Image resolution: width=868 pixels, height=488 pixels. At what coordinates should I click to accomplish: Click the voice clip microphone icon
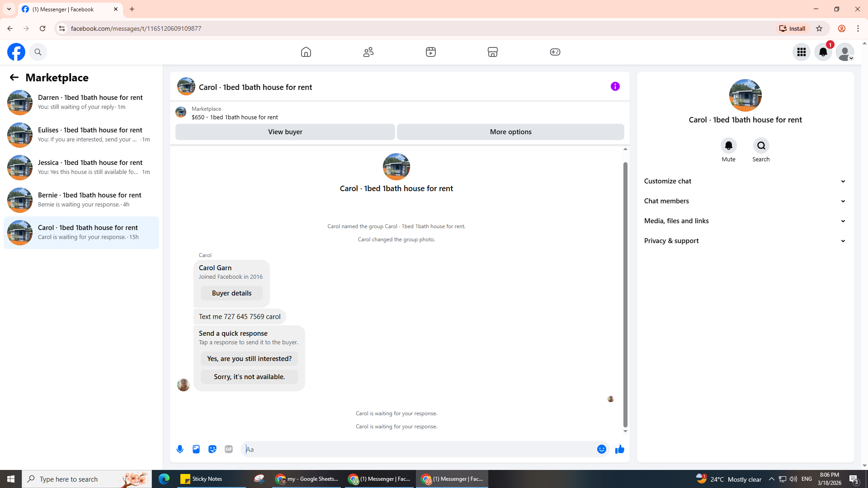pyautogui.click(x=180, y=449)
